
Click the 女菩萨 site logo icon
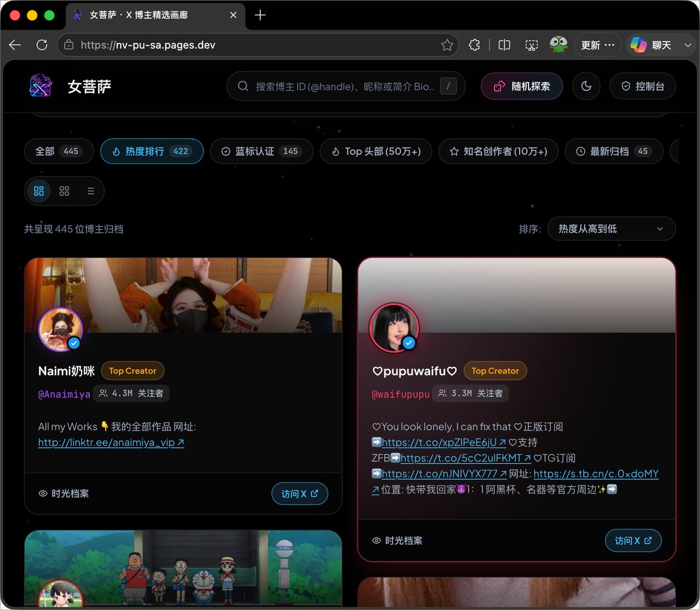pos(41,86)
